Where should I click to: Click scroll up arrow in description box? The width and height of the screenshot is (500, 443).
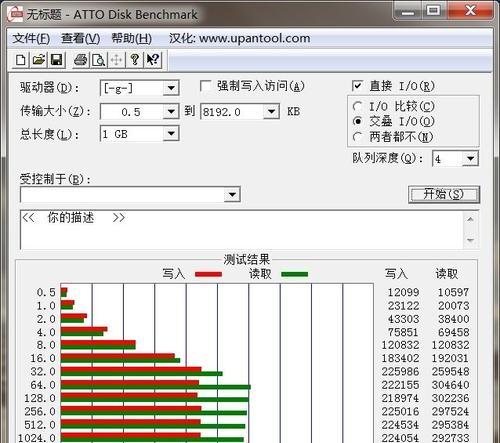470,219
